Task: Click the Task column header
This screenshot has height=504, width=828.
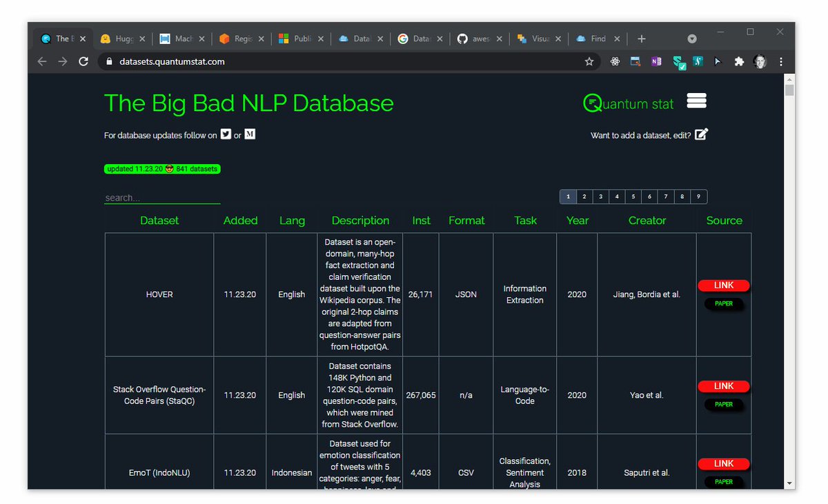Action: coord(525,221)
